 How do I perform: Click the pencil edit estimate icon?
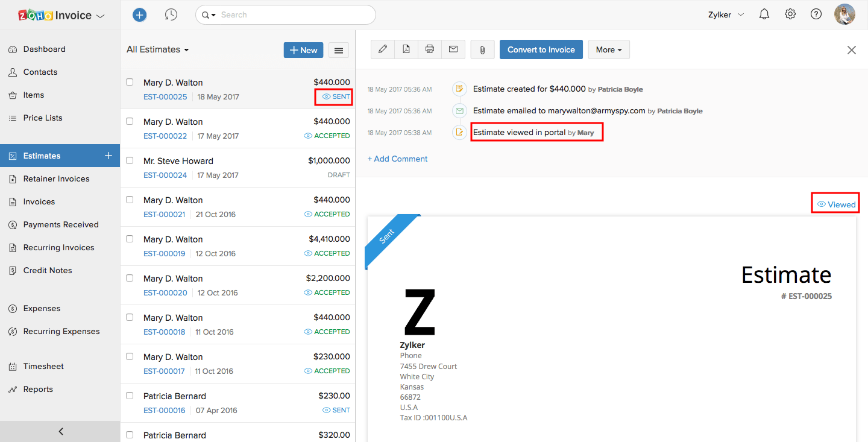coord(382,49)
